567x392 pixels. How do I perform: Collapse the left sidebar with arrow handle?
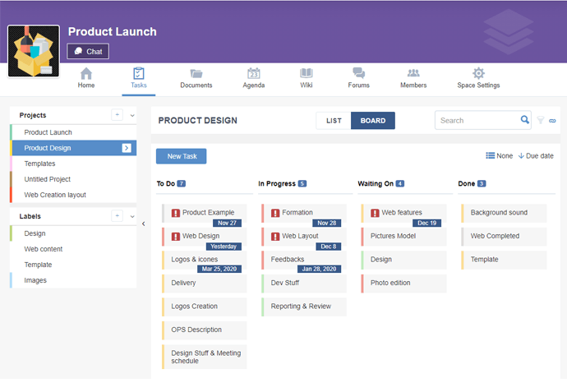point(144,224)
